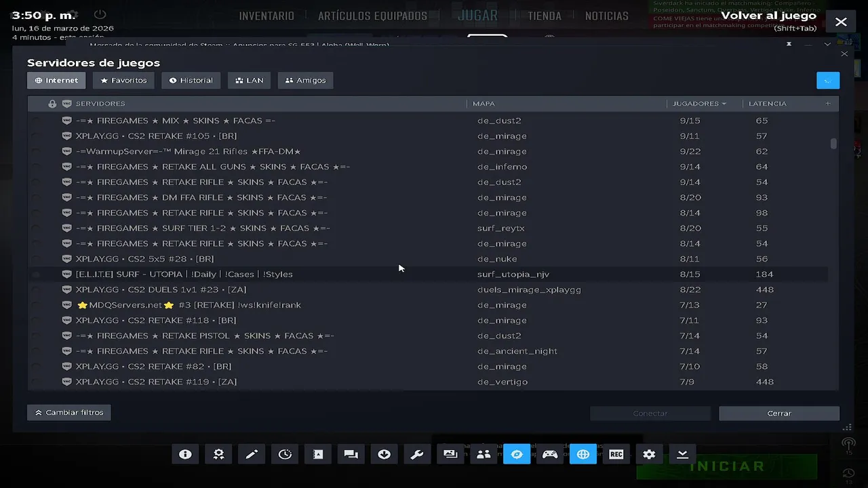Select XPLAY.GG CS2 RETAKE #82 [BR]
This screenshot has height=488, width=868.
click(427, 367)
